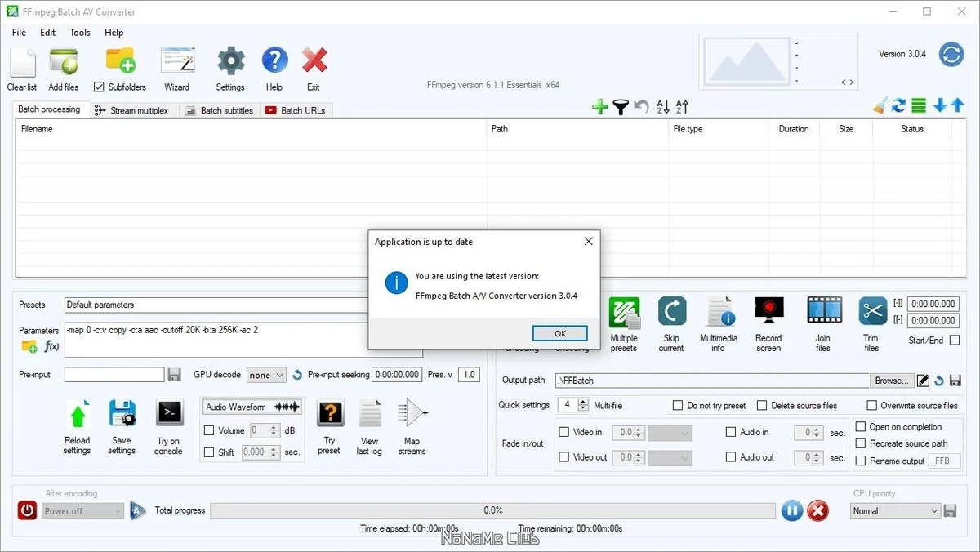The width and height of the screenshot is (980, 552).
Task: Click the green plus add icon above list
Action: (x=600, y=106)
